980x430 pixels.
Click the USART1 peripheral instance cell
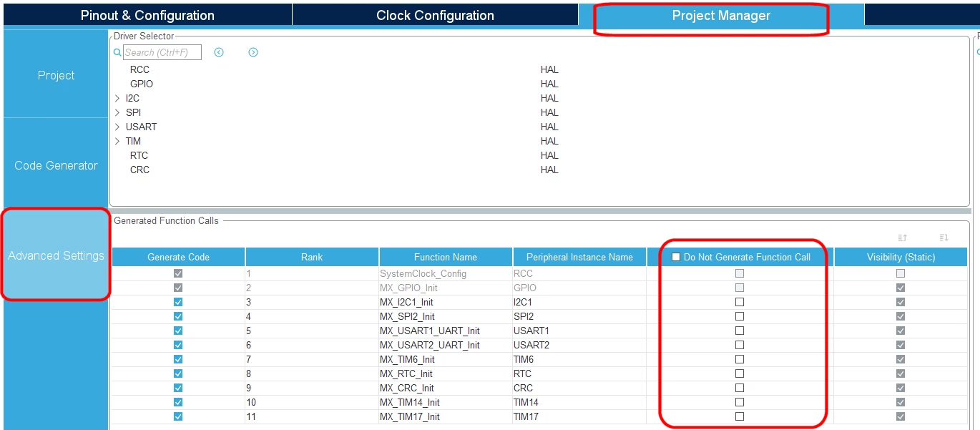[x=579, y=331]
